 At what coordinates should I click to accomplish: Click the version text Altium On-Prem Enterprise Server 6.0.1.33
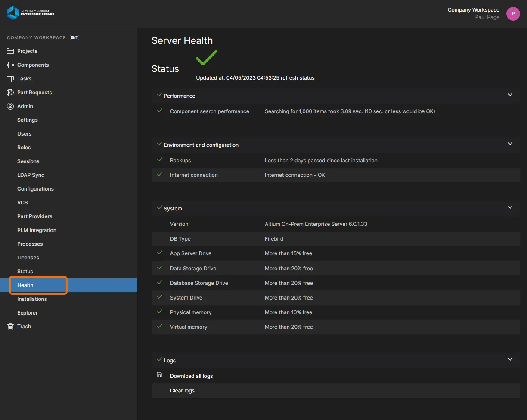(x=316, y=224)
